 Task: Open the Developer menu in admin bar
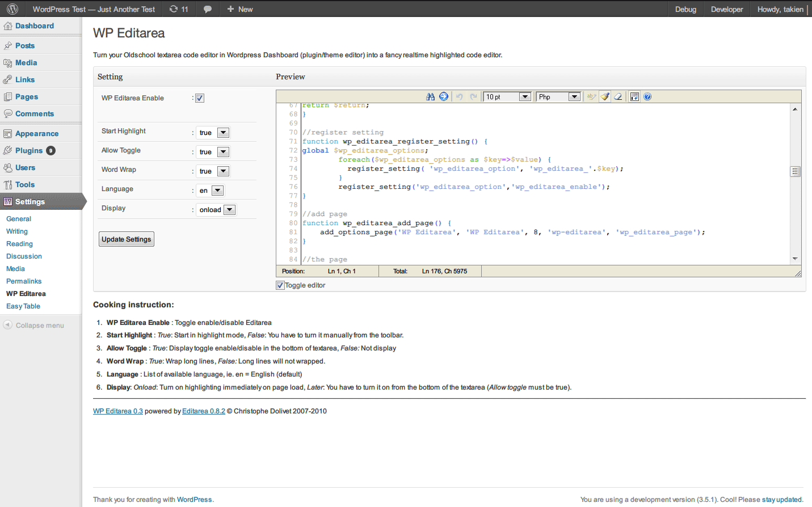[x=727, y=9]
